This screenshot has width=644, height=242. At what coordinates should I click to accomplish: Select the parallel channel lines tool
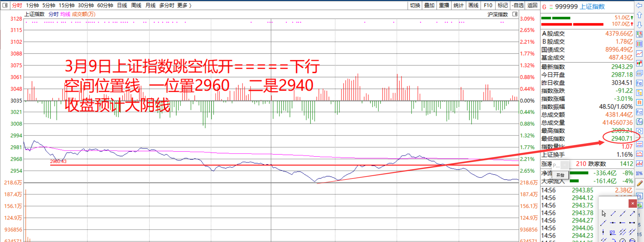click(x=623, y=232)
